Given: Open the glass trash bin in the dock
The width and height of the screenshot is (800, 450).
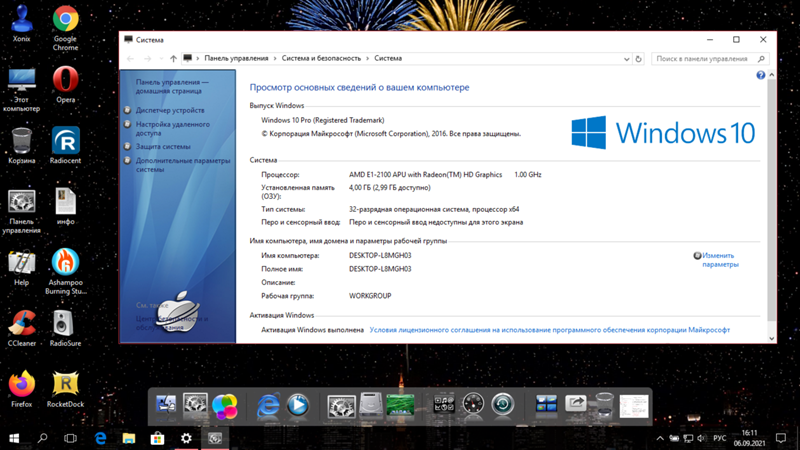Looking at the screenshot, I should click(x=604, y=405).
